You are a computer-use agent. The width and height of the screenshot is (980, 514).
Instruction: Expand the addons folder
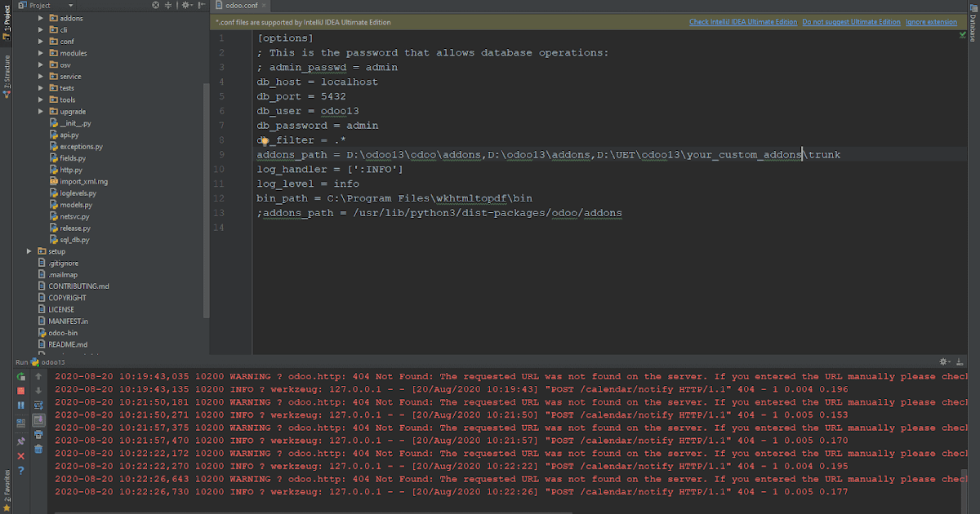[x=41, y=17]
